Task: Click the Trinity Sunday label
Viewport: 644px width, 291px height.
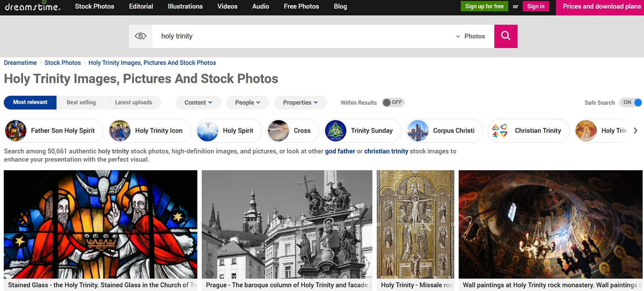Action: click(372, 131)
